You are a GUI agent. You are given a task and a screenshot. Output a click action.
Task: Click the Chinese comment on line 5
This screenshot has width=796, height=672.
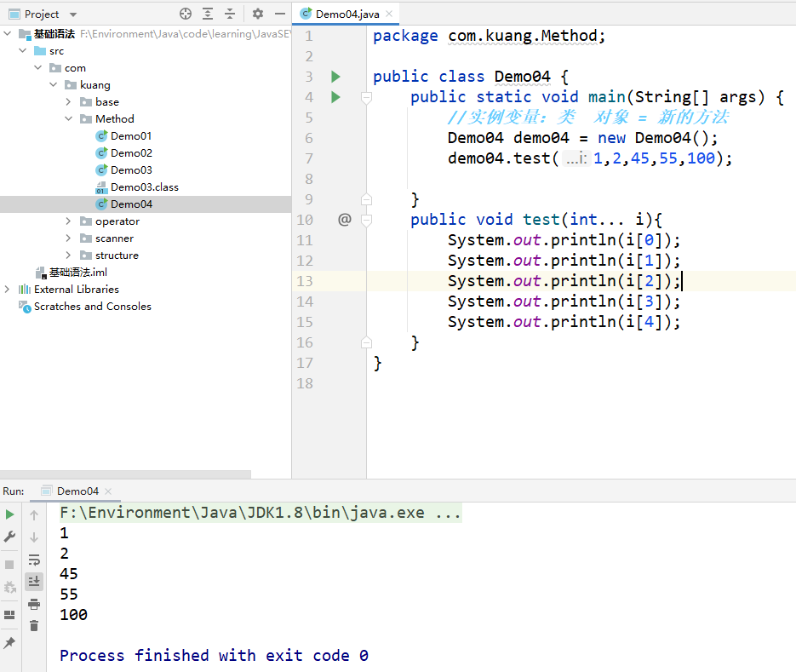(588, 118)
